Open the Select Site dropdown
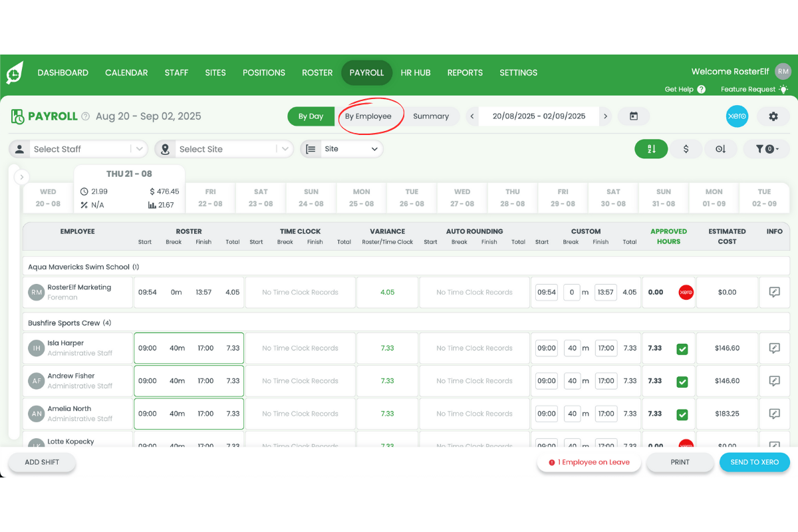 285,149
